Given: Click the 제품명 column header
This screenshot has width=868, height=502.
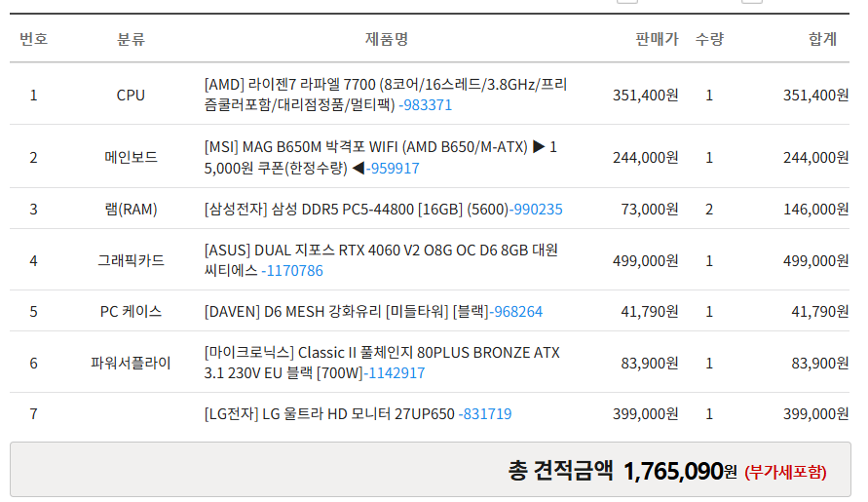Looking at the screenshot, I should [387, 39].
